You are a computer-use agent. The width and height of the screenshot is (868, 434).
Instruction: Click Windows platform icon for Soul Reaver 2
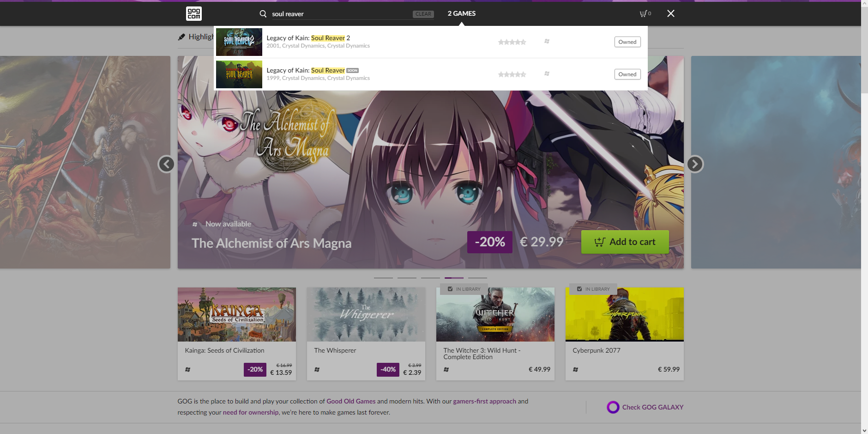[547, 42]
